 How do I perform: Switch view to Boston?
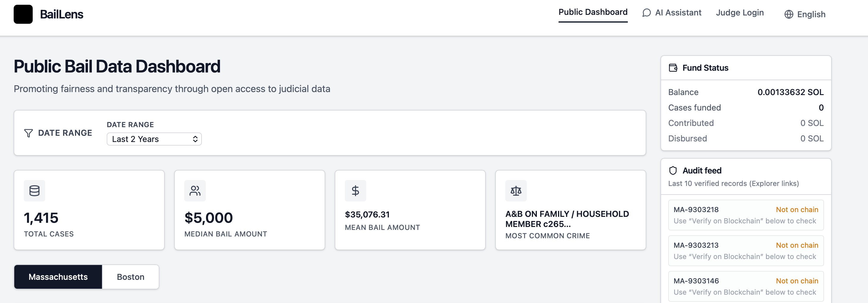point(130,277)
